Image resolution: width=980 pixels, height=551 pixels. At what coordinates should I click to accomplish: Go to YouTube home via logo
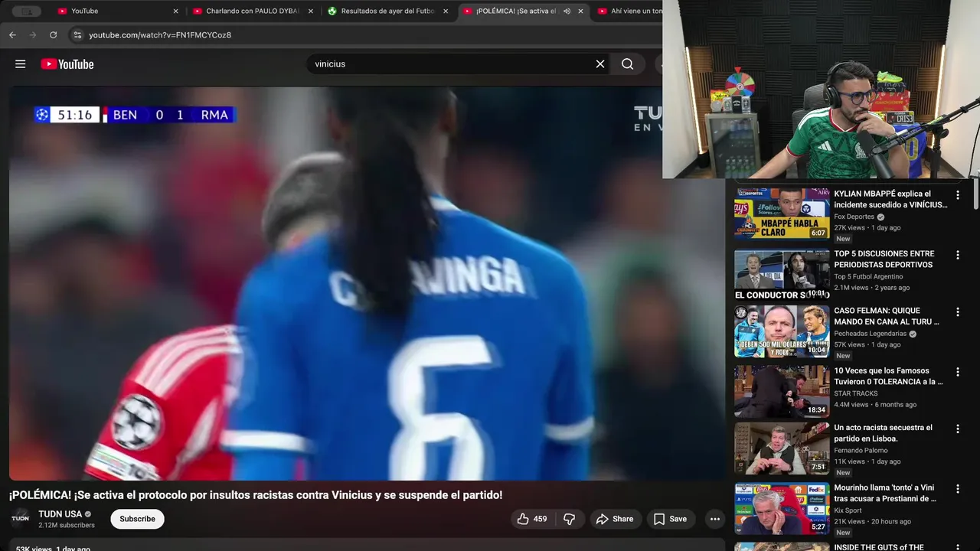pos(67,64)
